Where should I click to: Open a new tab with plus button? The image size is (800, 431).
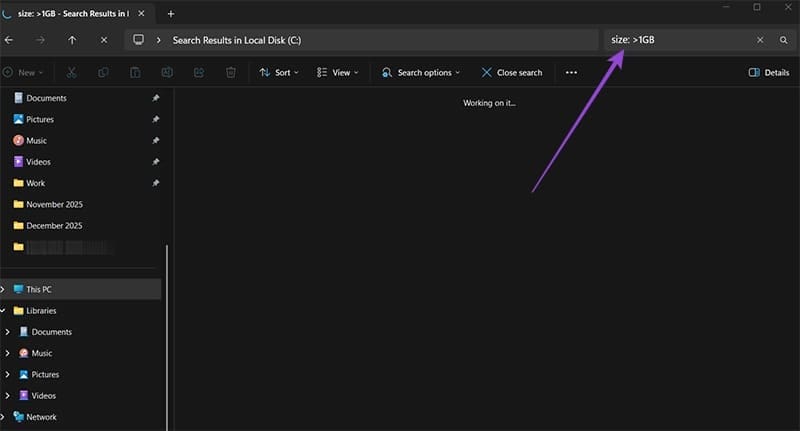(171, 13)
